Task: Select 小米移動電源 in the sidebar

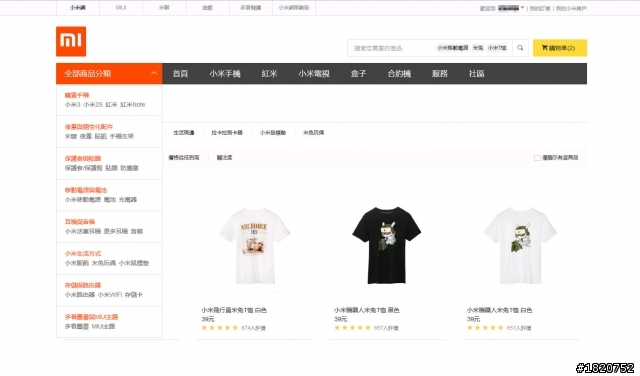Action: [83, 200]
